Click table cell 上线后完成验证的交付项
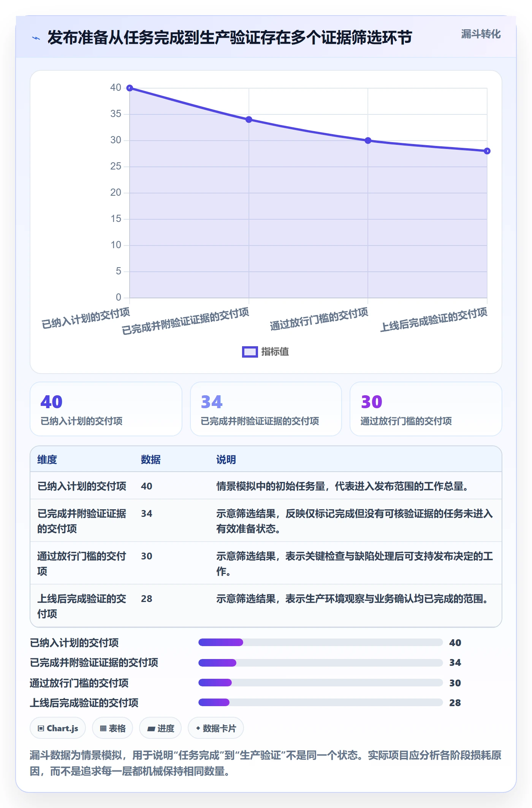Viewport: 532px width, 808px height. (82, 606)
